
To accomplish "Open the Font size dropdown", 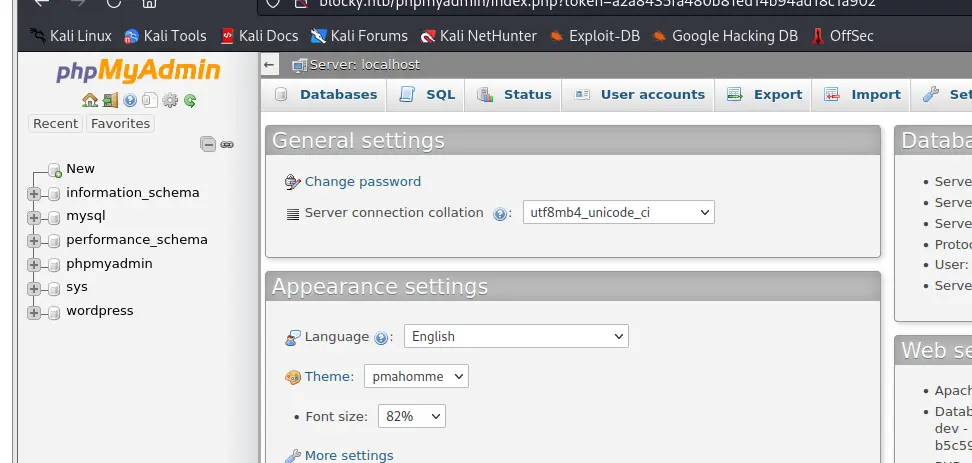I will pyautogui.click(x=411, y=417).
